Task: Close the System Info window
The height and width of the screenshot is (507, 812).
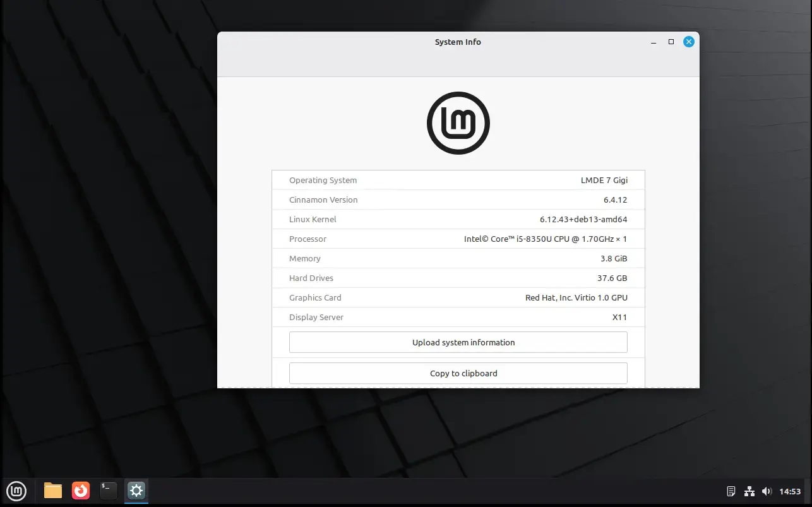Action: pyautogui.click(x=689, y=42)
